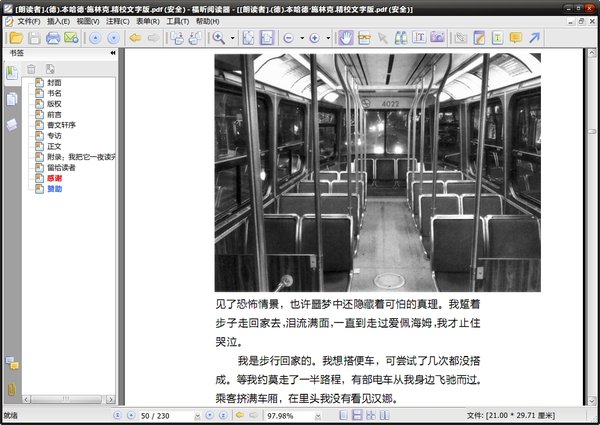Screen dimensions: 600x425
Task: Click the Print icon in the toolbar
Action: pyautogui.click(x=53, y=38)
